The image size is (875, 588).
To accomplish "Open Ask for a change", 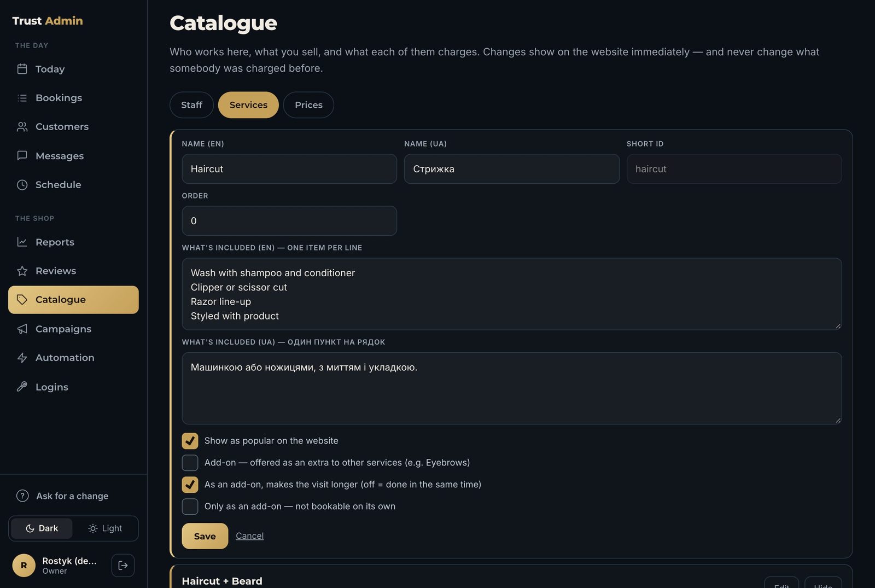I will click(x=72, y=496).
